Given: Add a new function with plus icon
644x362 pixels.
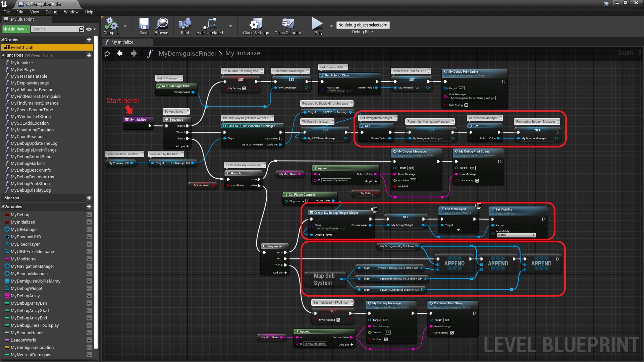Looking at the screenshot, I should pyautogui.click(x=89, y=55).
